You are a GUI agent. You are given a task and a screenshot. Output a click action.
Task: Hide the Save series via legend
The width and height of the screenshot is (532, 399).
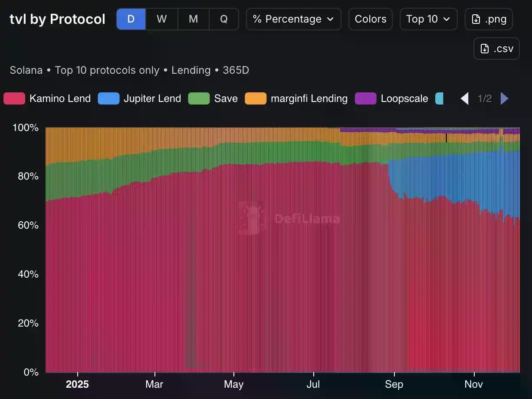click(213, 98)
